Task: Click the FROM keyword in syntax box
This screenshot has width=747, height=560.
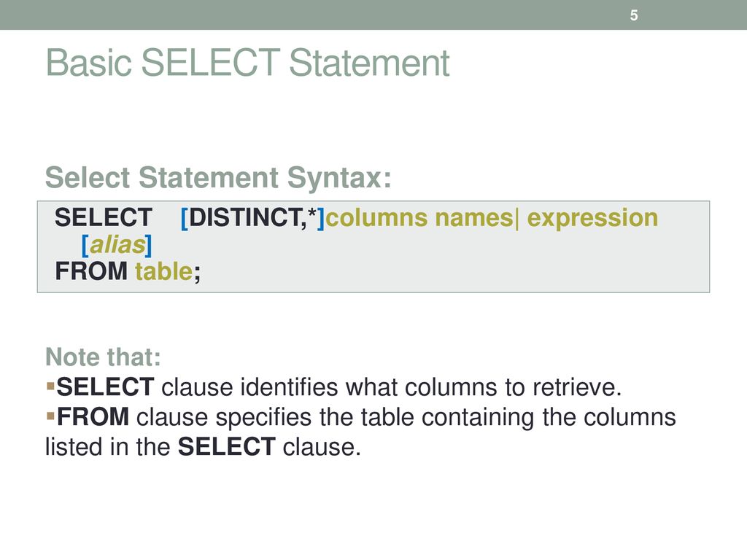Action: (x=91, y=271)
